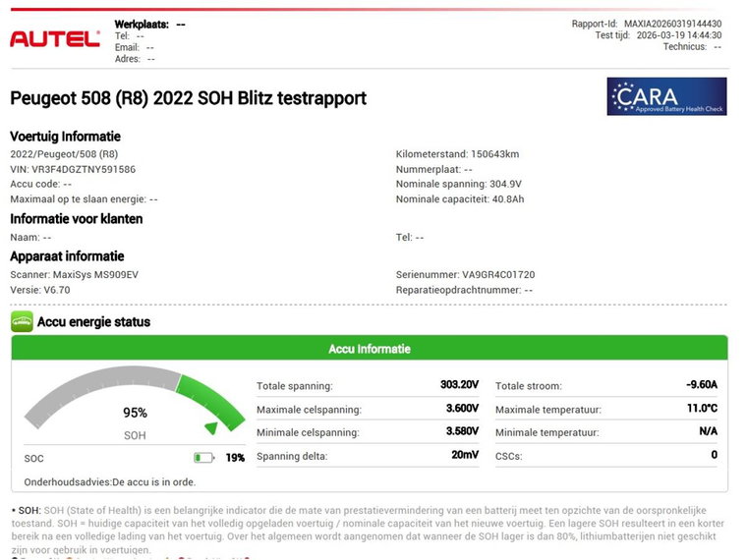Click the Voertuig Informatie heading
The image size is (747, 560).
tap(65, 137)
